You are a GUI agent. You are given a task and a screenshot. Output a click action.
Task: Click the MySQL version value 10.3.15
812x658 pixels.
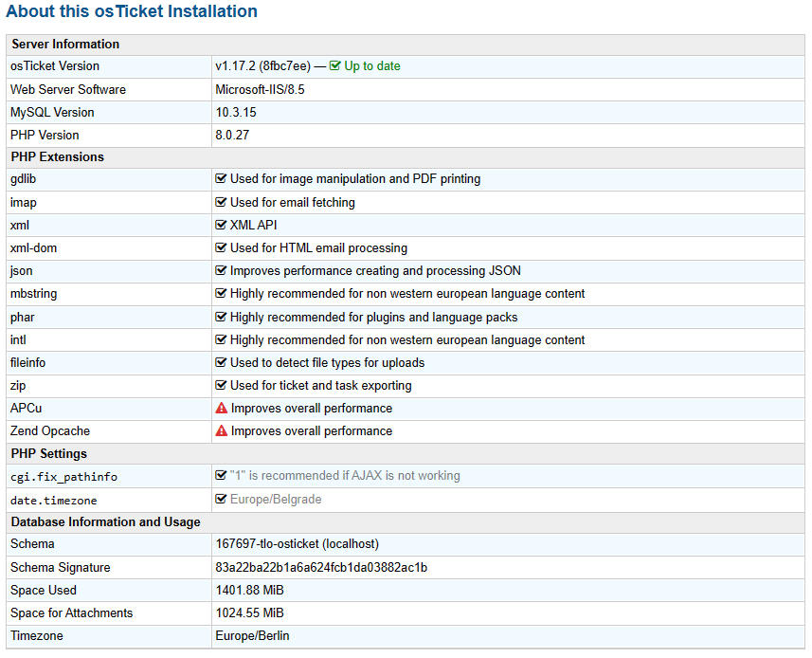(236, 113)
